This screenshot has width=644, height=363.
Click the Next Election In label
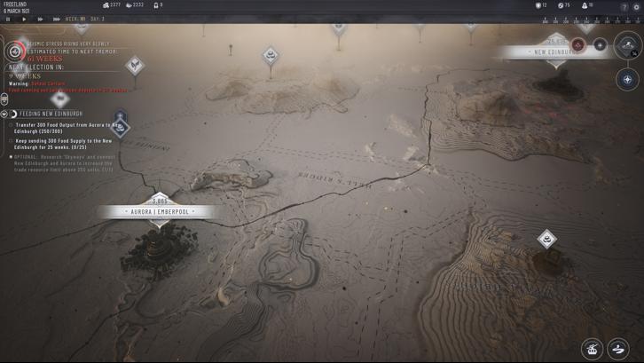pos(36,67)
